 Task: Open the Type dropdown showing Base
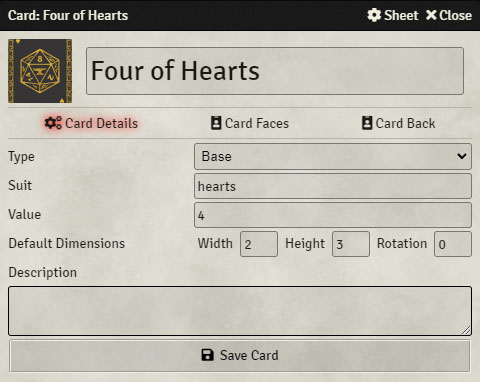pos(333,156)
